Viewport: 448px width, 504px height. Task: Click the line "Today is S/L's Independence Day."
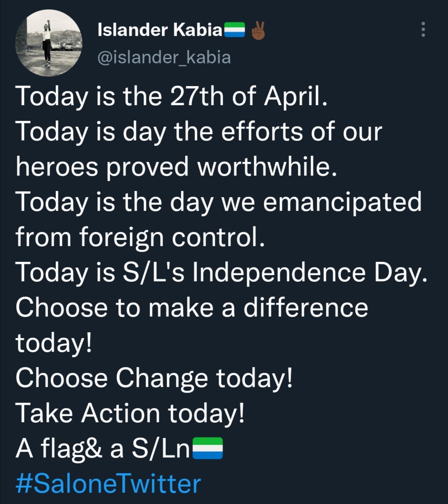coord(221,273)
